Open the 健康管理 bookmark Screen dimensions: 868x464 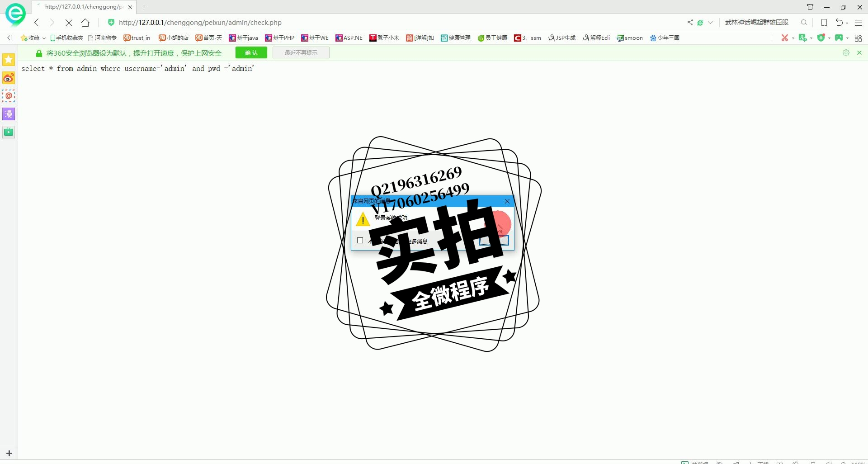click(456, 38)
